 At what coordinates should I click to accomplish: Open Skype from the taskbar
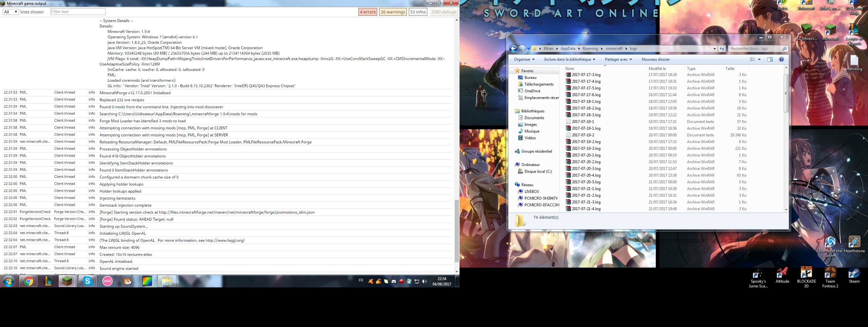coord(88,281)
